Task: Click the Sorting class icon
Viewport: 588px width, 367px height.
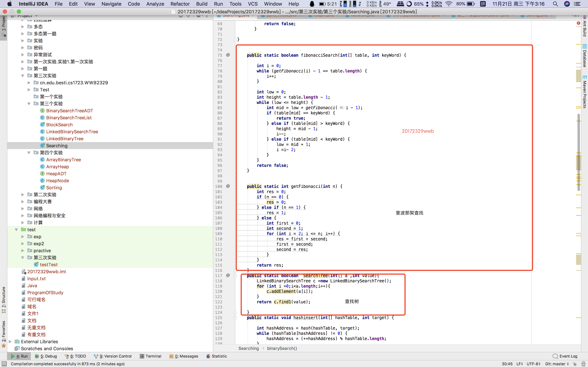Action: tap(42, 188)
